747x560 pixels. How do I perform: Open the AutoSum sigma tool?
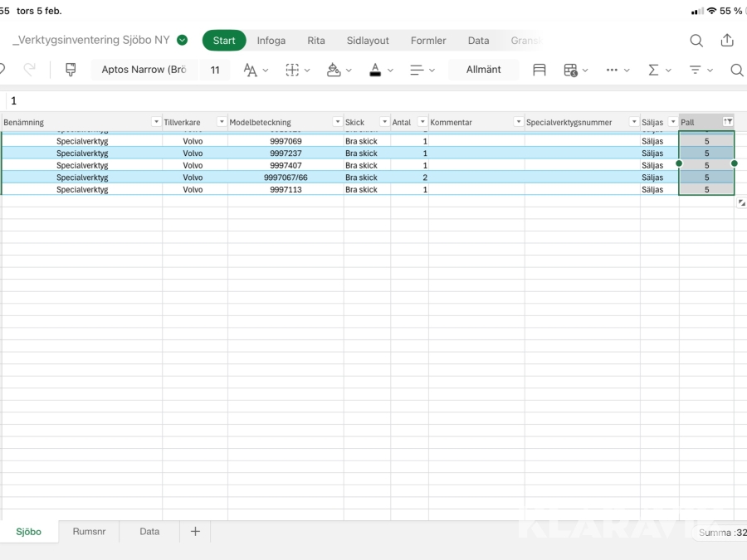click(653, 70)
